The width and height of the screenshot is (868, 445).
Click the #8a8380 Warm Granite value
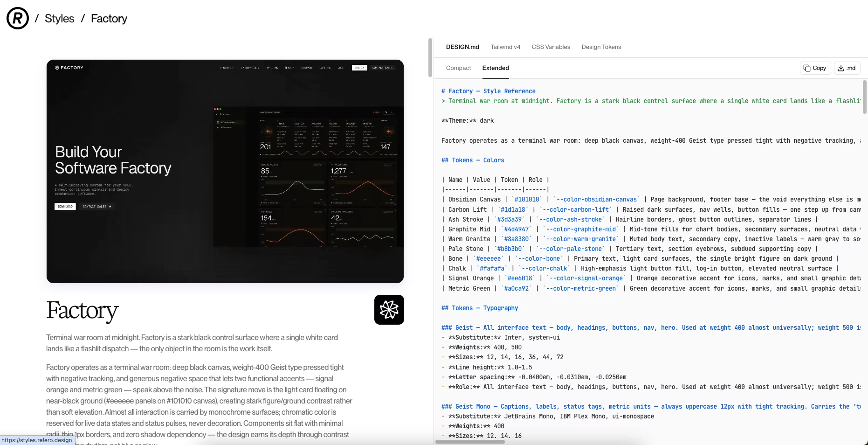coord(517,239)
